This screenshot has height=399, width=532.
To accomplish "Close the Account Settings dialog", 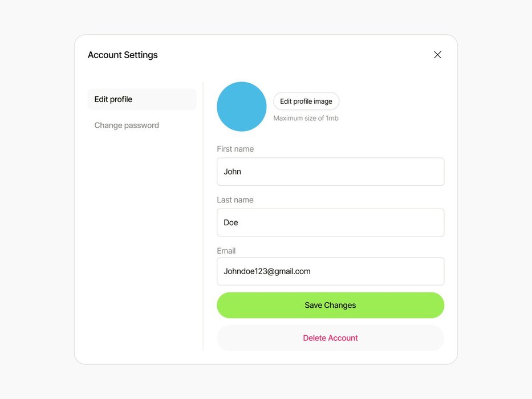I will (x=437, y=55).
